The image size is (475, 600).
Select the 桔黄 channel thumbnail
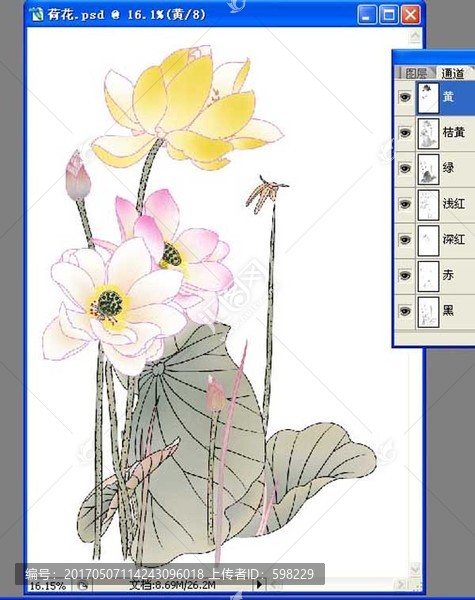pyautogui.click(x=428, y=133)
